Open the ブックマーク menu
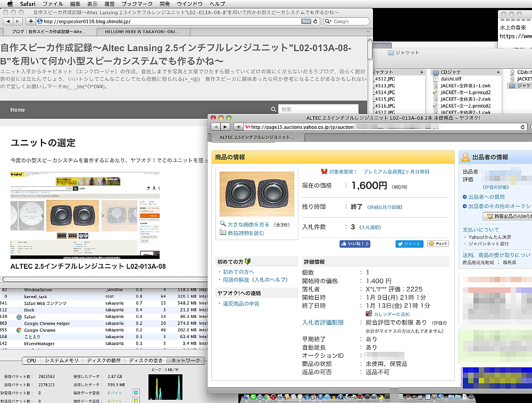 [137, 4]
